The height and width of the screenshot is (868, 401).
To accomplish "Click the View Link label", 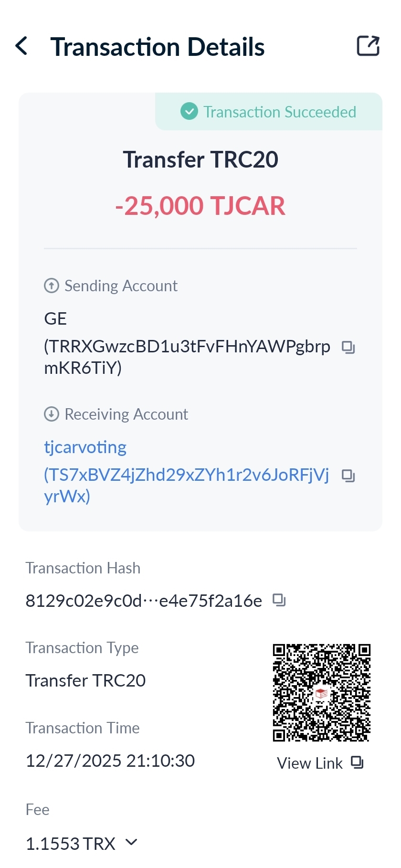I will point(309,763).
